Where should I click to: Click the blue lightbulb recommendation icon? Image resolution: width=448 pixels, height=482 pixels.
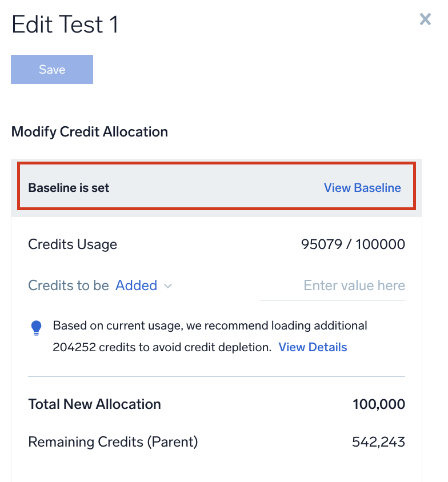pos(37,328)
